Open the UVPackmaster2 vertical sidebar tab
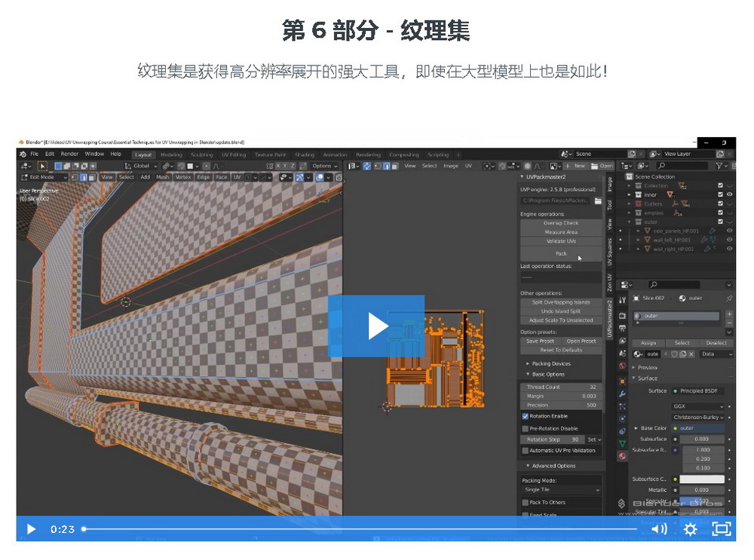 [x=609, y=318]
